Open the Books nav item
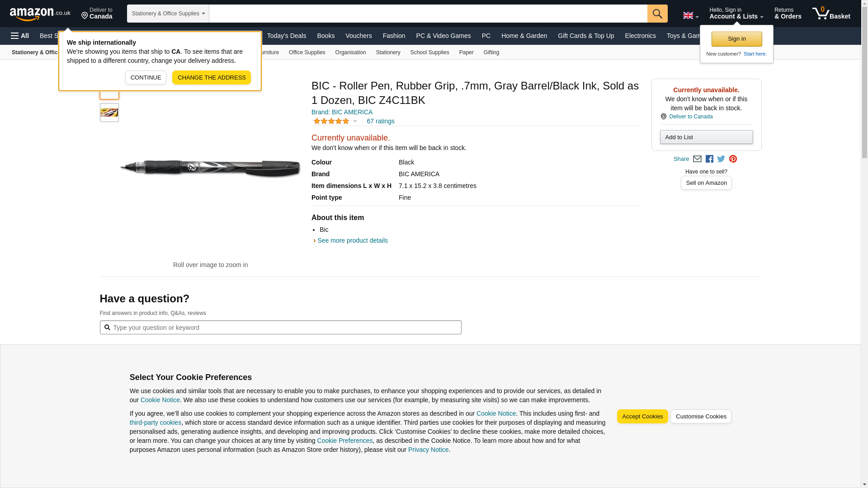Viewport: 868px width, 488px height. coord(325,36)
